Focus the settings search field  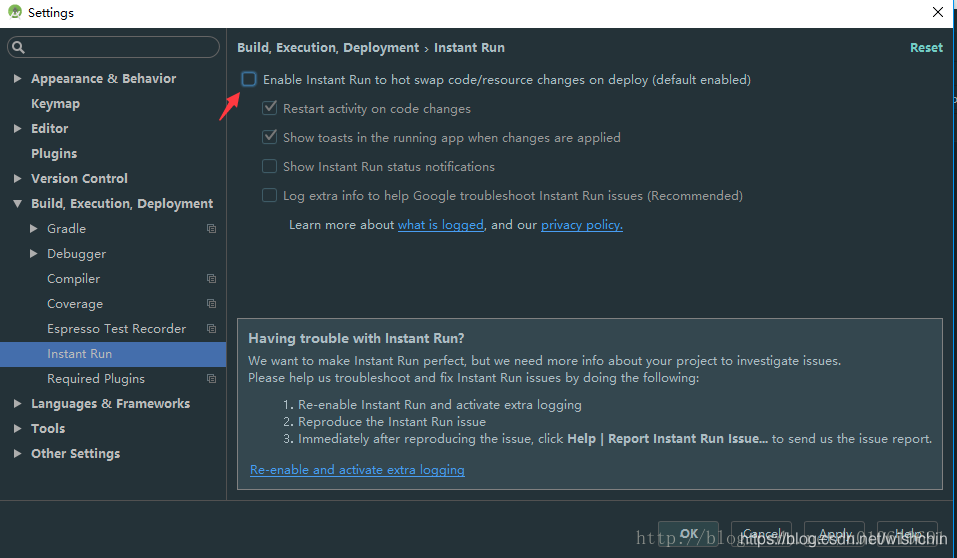tap(114, 47)
